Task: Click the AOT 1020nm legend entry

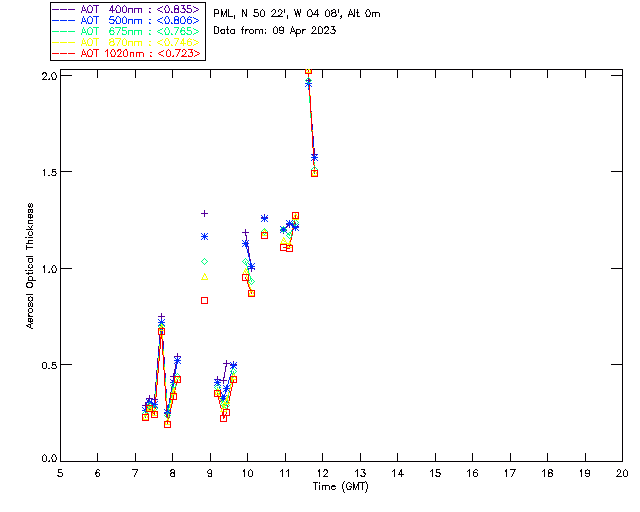Action: (127, 53)
